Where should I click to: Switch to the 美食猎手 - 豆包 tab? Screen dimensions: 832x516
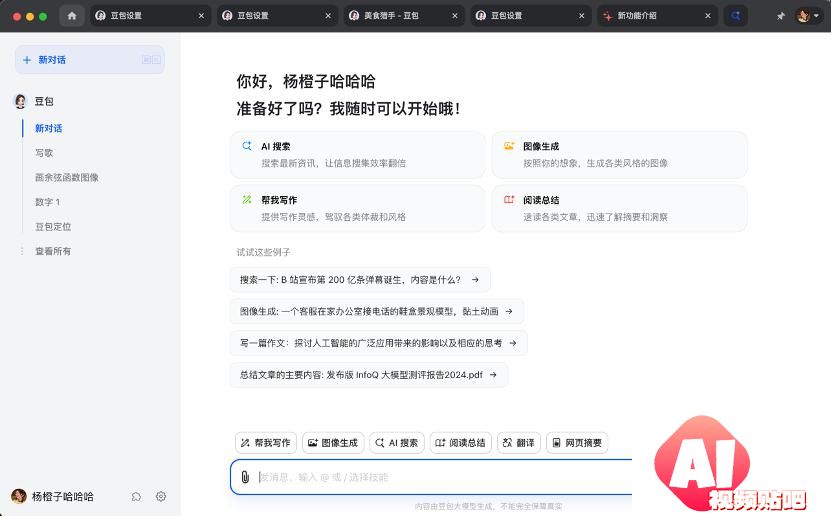click(x=404, y=16)
